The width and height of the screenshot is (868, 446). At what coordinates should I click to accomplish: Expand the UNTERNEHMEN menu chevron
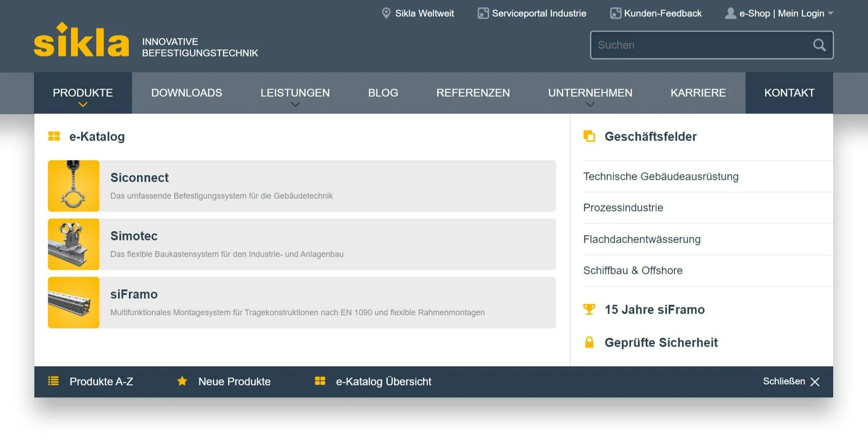(x=590, y=104)
